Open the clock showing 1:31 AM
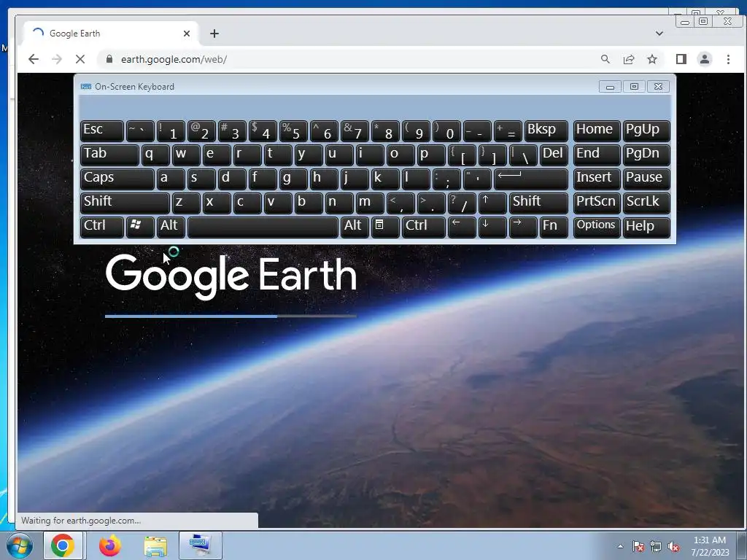 pyautogui.click(x=710, y=546)
